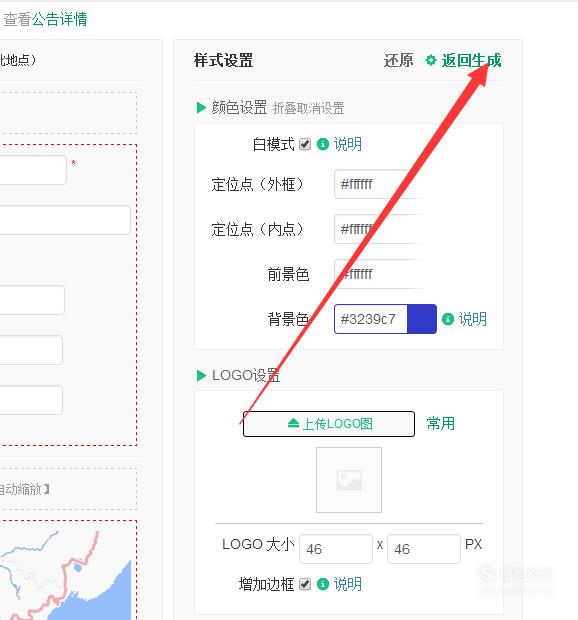Click info icon next to 增加边框
578x620 pixels.
[x=323, y=584]
